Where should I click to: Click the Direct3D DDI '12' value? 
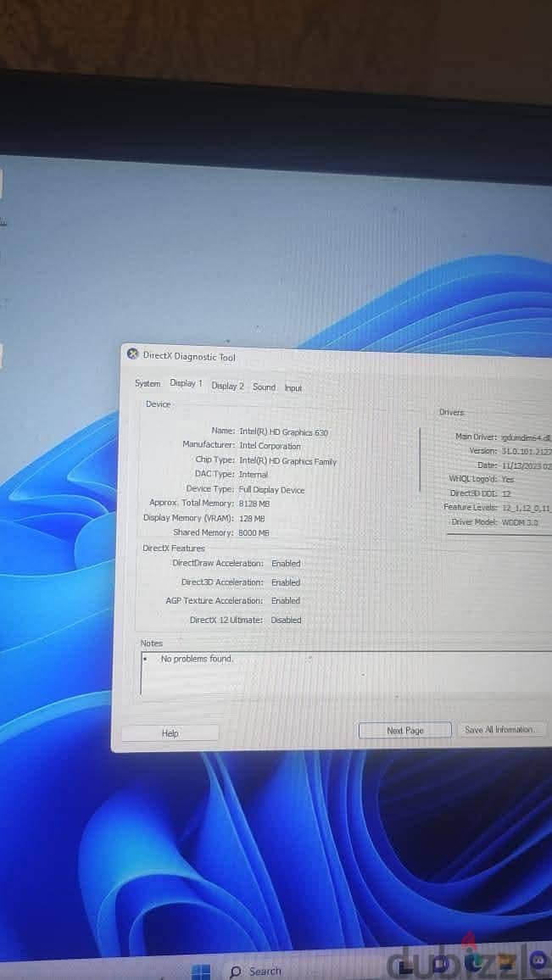[506, 493]
